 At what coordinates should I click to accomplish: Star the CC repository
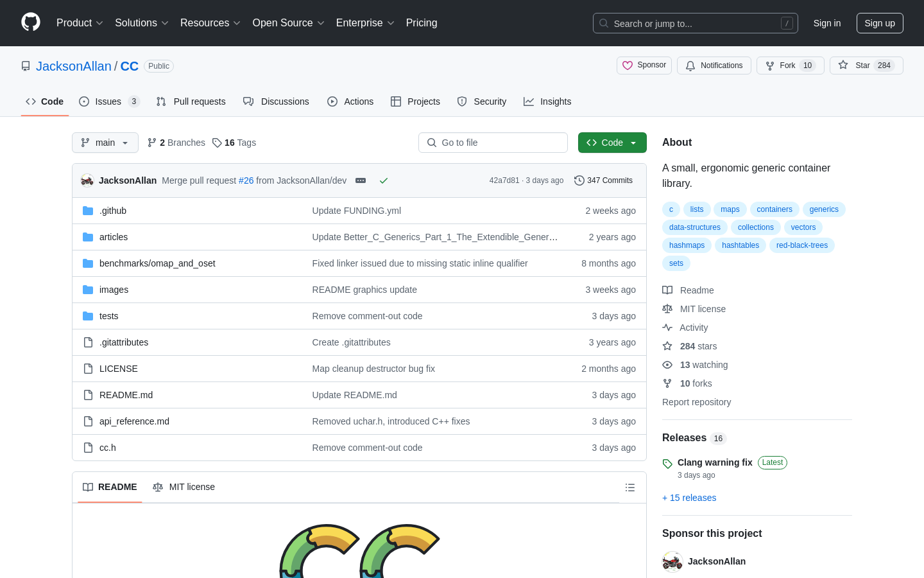click(866, 66)
